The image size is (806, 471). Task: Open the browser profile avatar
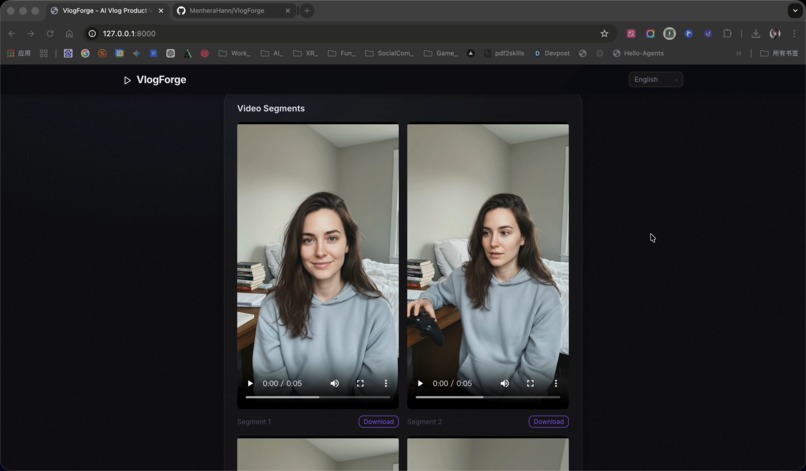point(775,33)
